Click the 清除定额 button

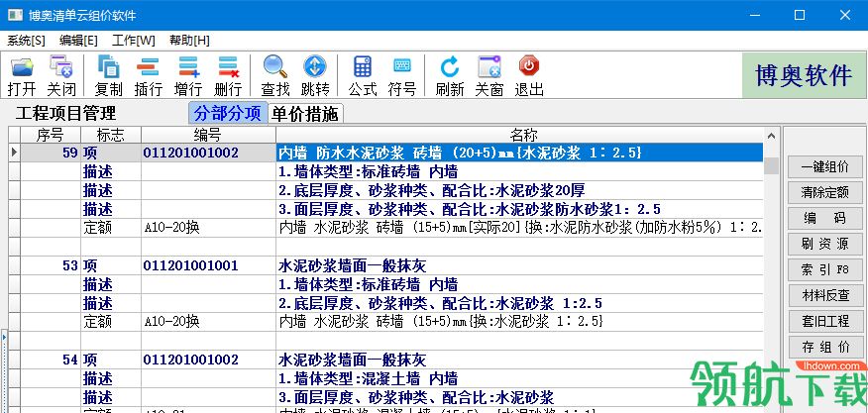point(824,193)
